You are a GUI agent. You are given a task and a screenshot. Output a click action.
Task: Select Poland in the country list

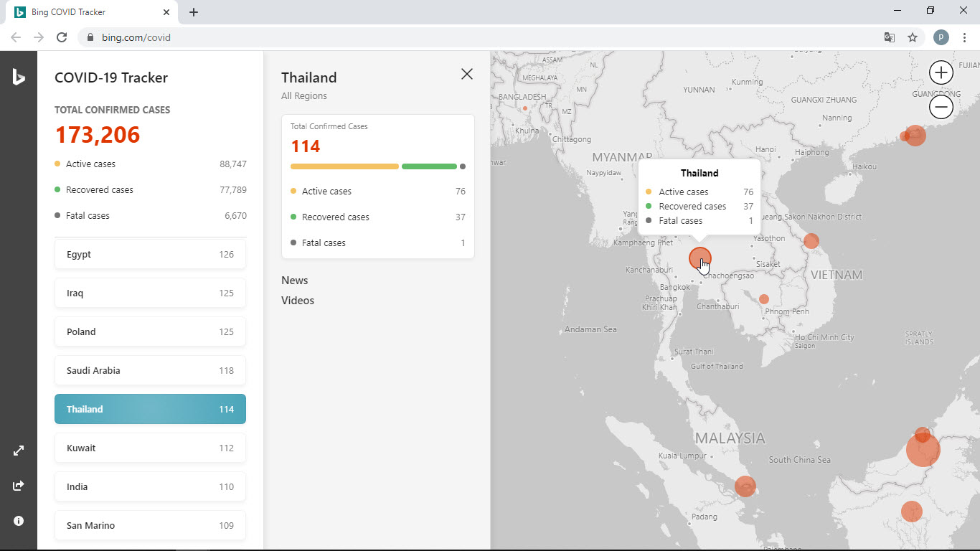(x=150, y=331)
